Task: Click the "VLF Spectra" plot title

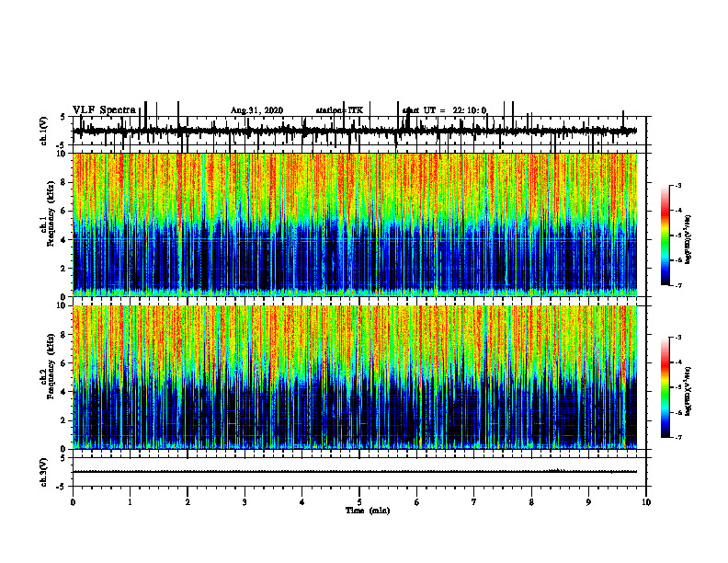Action: click(104, 110)
